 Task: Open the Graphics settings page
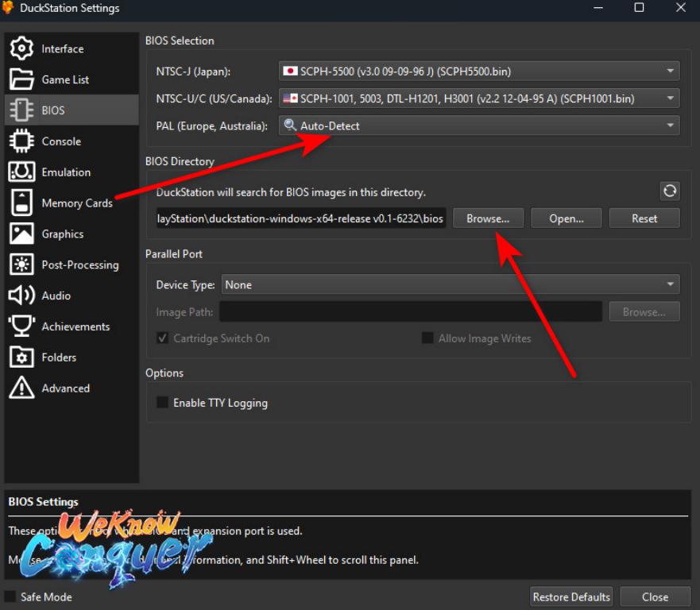pyautogui.click(x=72, y=234)
